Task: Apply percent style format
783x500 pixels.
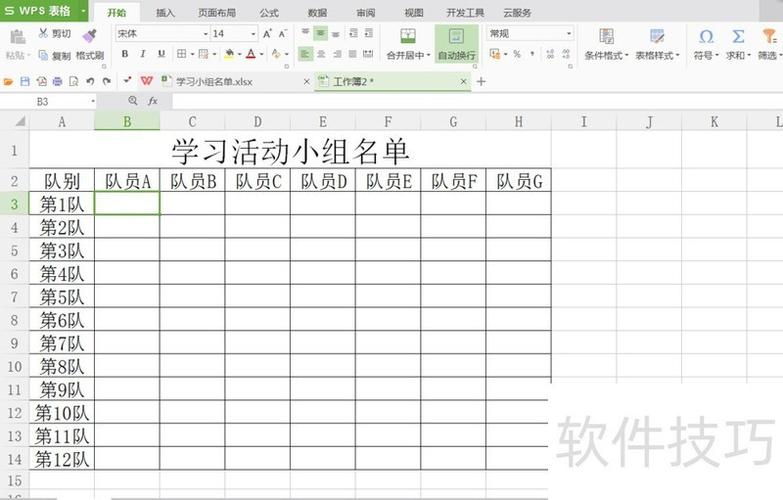Action: pyautogui.click(x=517, y=53)
